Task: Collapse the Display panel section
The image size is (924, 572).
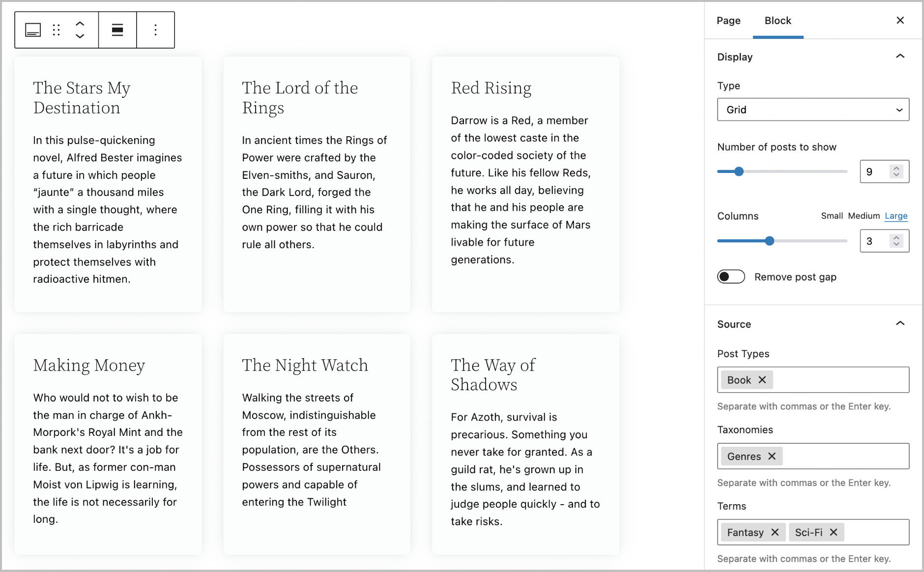Action: click(x=900, y=57)
